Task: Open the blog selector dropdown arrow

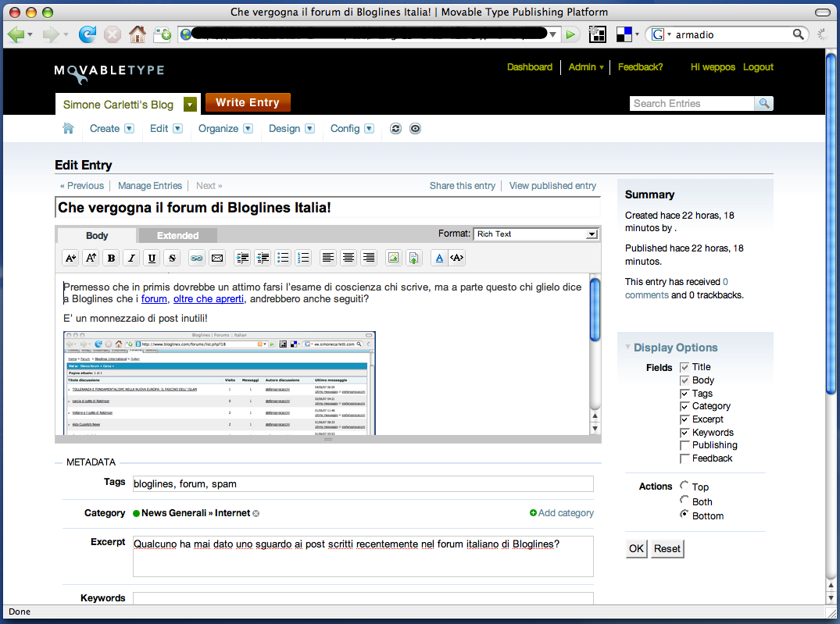Action: coord(190,105)
